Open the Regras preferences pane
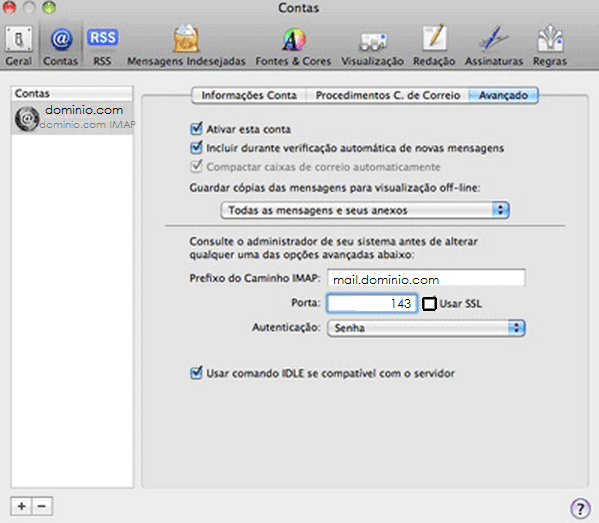This screenshot has width=599, height=523. tap(550, 45)
